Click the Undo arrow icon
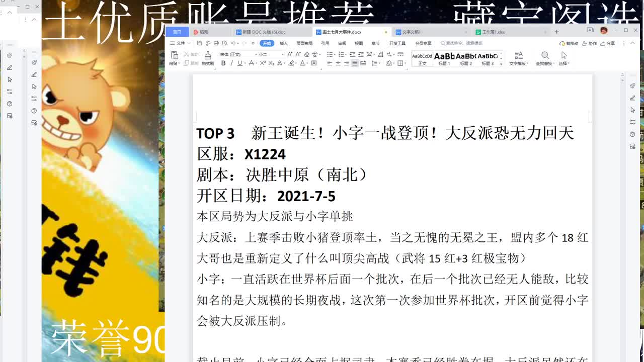This screenshot has width=644, height=362. pyautogui.click(x=233, y=43)
